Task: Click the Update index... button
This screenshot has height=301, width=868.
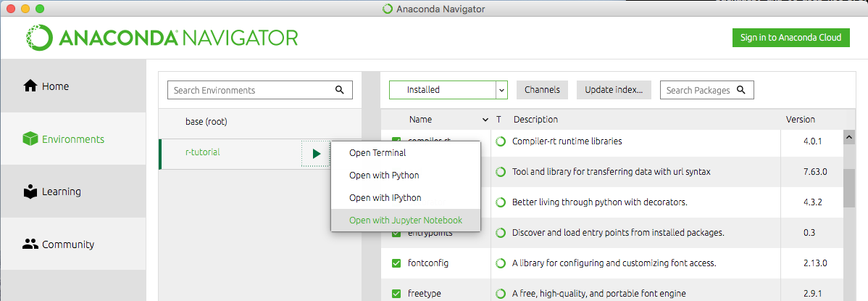Action: pyautogui.click(x=614, y=90)
